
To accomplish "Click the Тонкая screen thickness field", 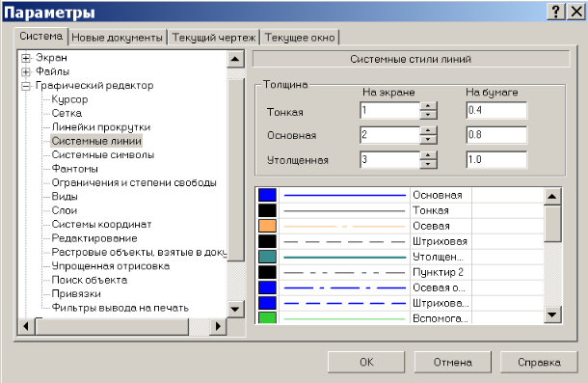I will click(x=389, y=110).
